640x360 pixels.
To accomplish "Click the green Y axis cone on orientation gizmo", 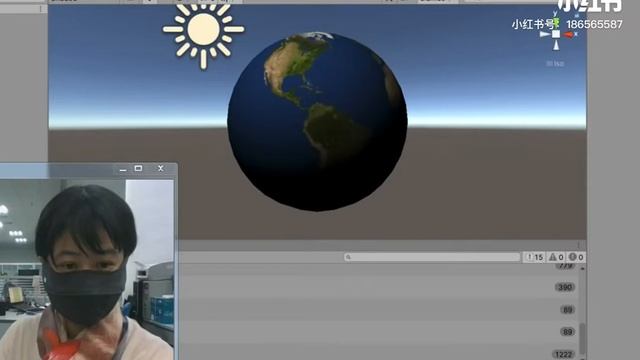I will click(x=556, y=24).
